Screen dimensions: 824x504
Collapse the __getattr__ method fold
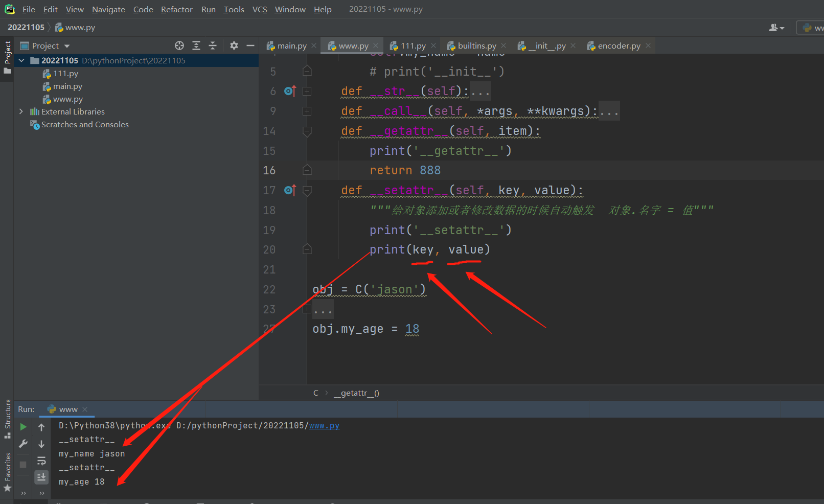(307, 131)
